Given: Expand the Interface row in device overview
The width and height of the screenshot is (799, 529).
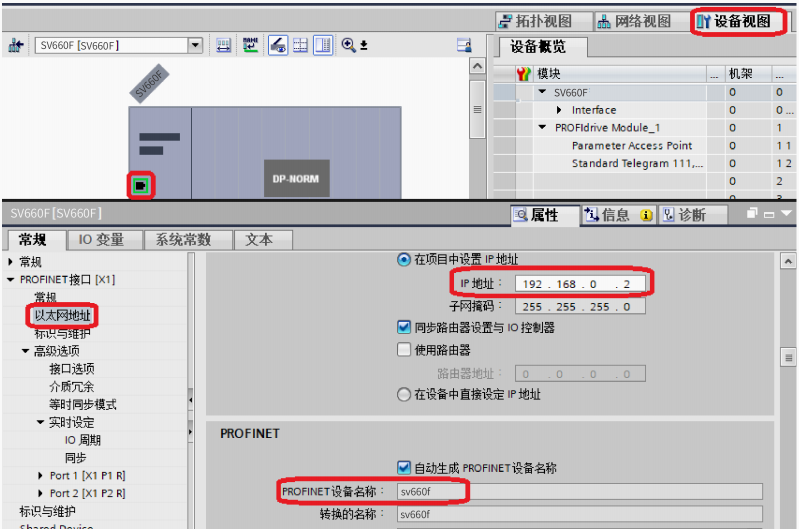Looking at the screenshot, I should click(x=559, y=110).
